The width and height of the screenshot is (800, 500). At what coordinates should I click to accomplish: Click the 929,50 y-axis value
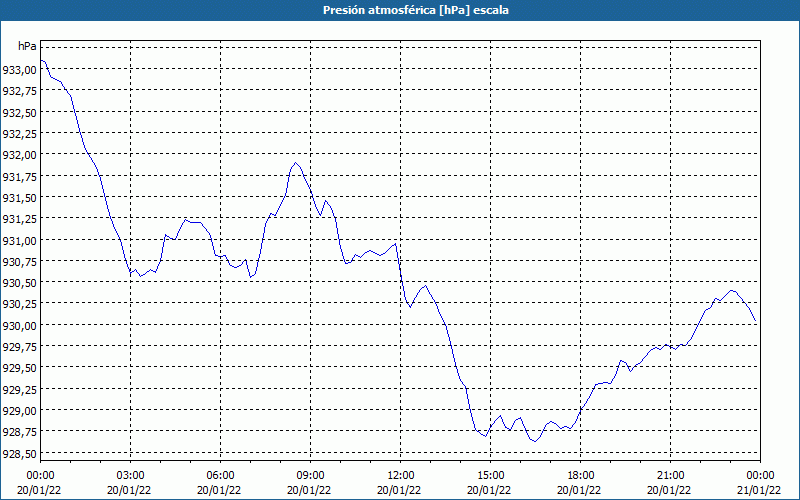[19, 368]
